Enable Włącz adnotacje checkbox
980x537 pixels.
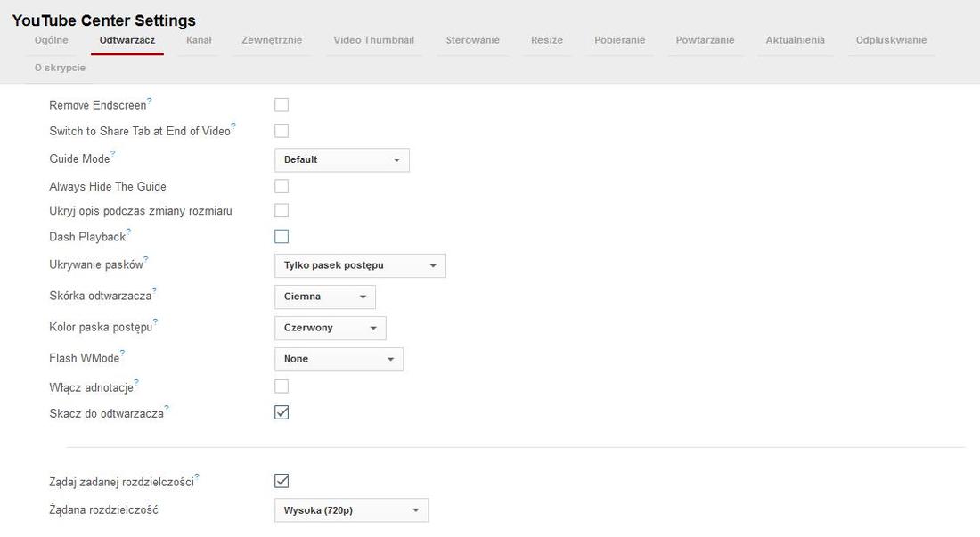pos(282,386)
